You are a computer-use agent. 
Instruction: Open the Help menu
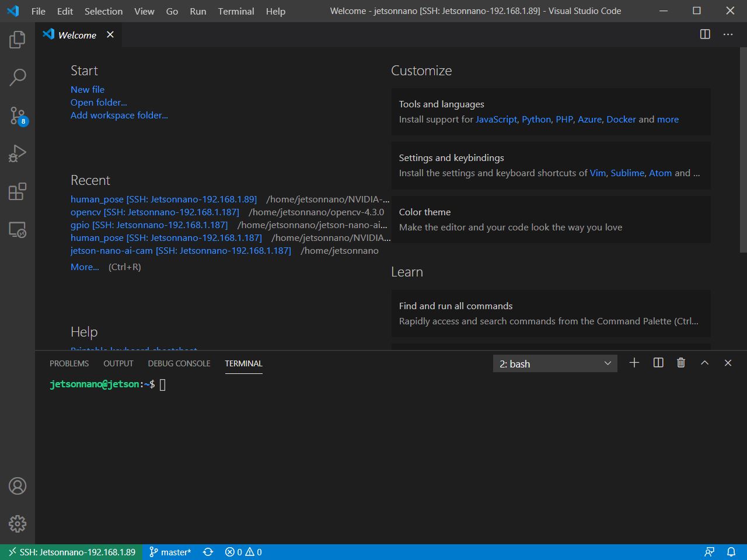tap(275, 11)
